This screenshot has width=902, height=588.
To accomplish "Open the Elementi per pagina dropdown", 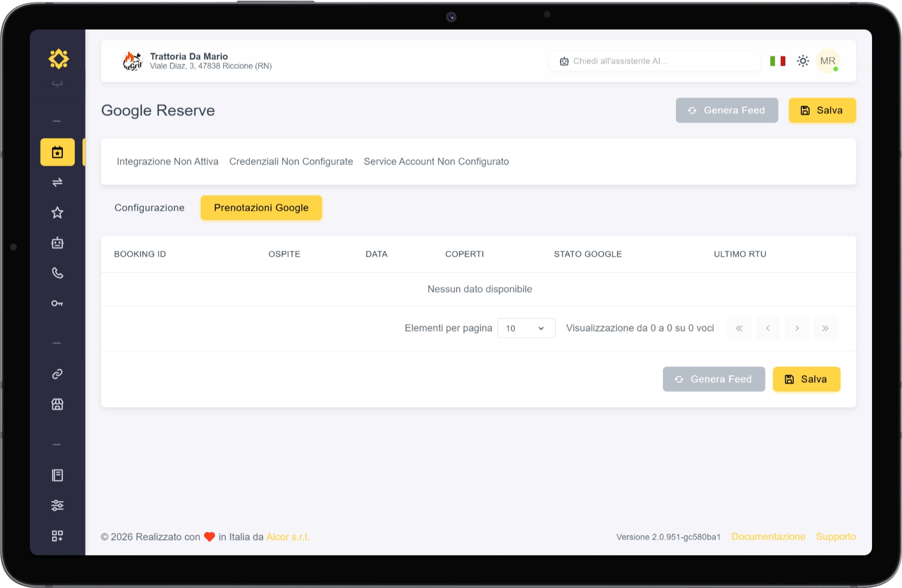I will 526,328.
